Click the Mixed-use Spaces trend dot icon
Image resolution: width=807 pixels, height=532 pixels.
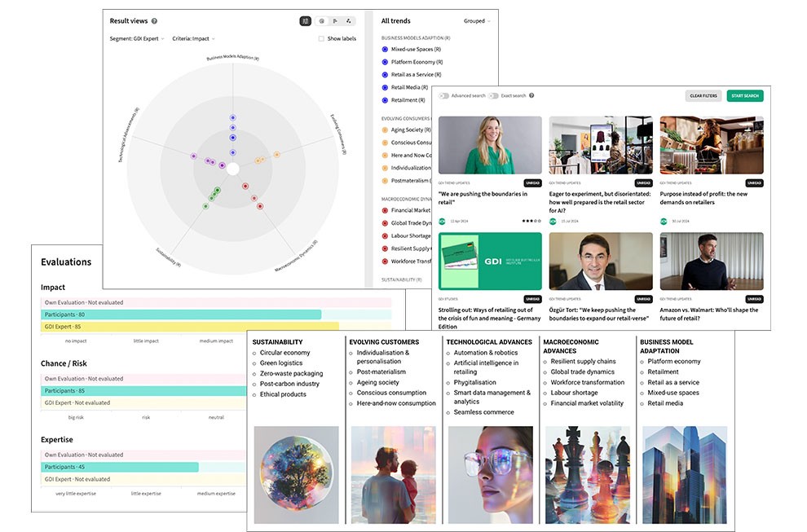click(385, 49)
